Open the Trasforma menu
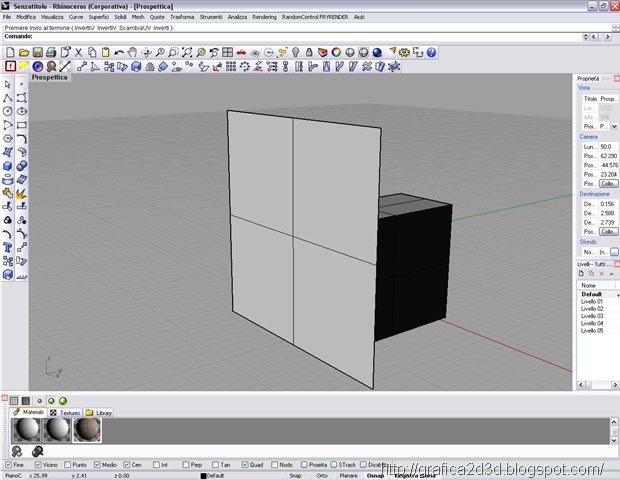 182,17
